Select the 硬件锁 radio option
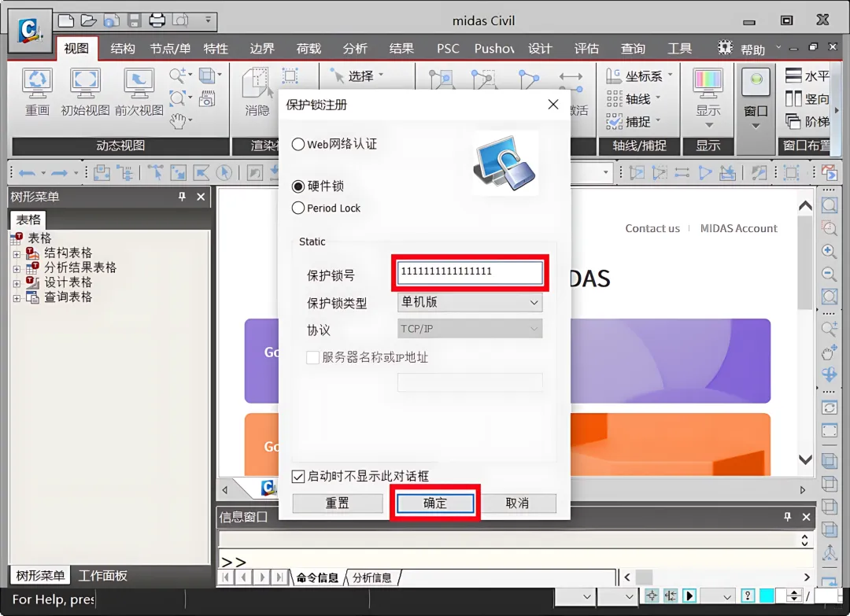 (298, 186)
